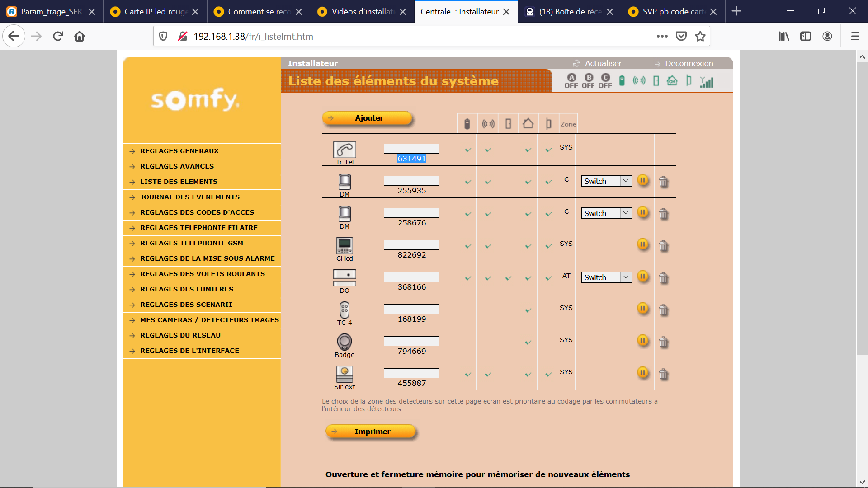This screenshot has height=488, width=868.
Task: Delete element 258676 with trash icon
Action: [663, 214]
